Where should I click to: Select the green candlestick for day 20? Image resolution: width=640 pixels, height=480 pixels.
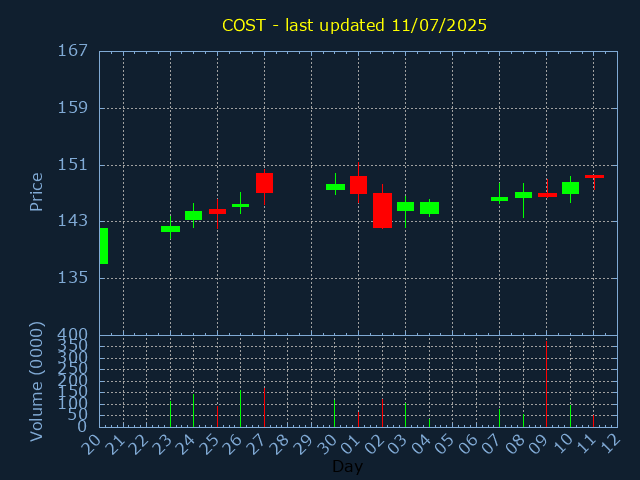pos(104,246)
